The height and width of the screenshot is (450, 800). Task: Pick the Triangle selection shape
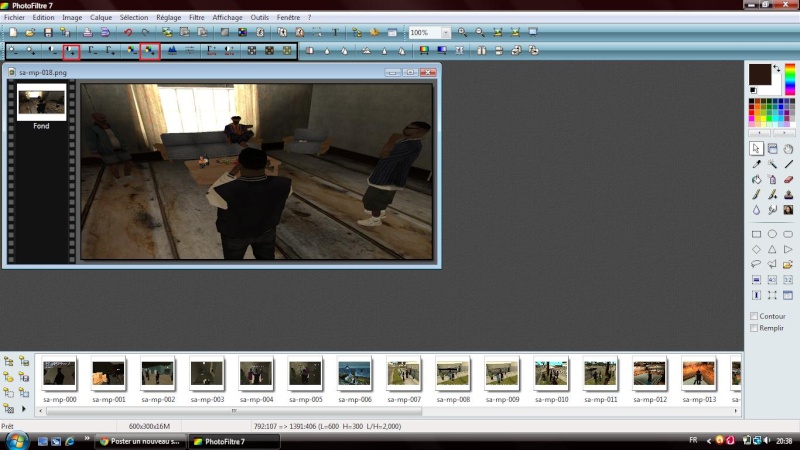coord(772,249)
